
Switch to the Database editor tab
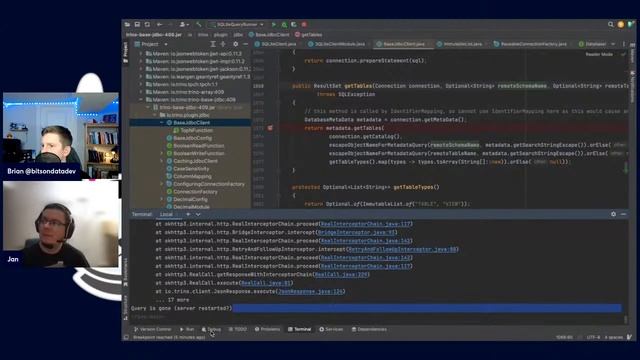coord(593,44)
